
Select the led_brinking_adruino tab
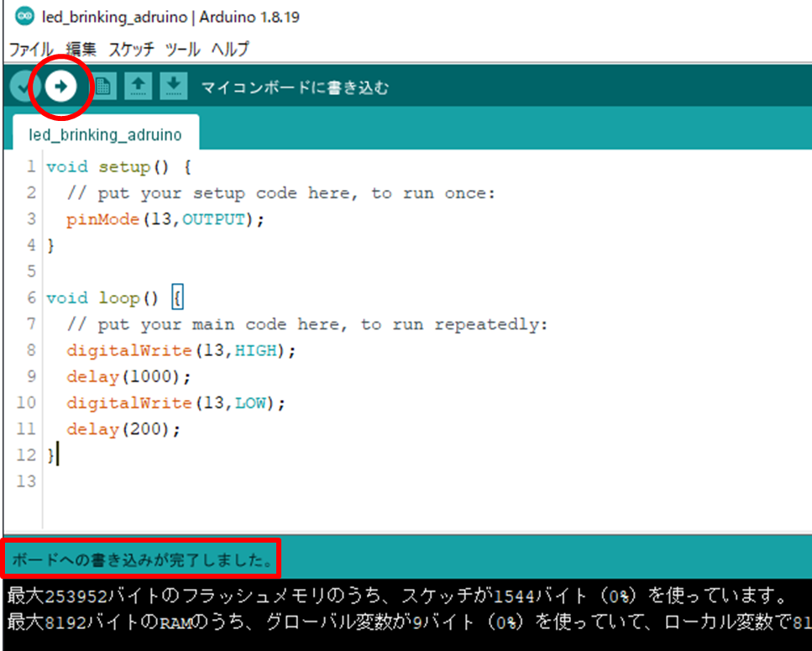tap(106, 134)
